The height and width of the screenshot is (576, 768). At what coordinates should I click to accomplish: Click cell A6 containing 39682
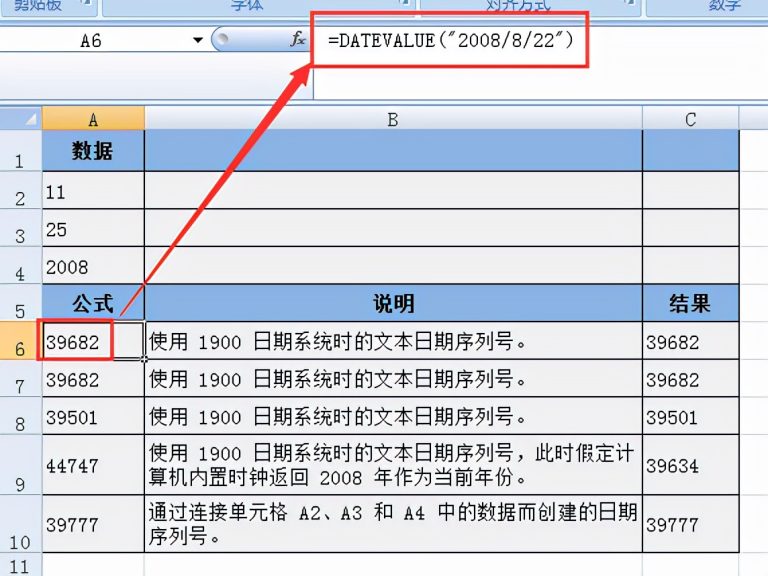[x=76, y=342]
